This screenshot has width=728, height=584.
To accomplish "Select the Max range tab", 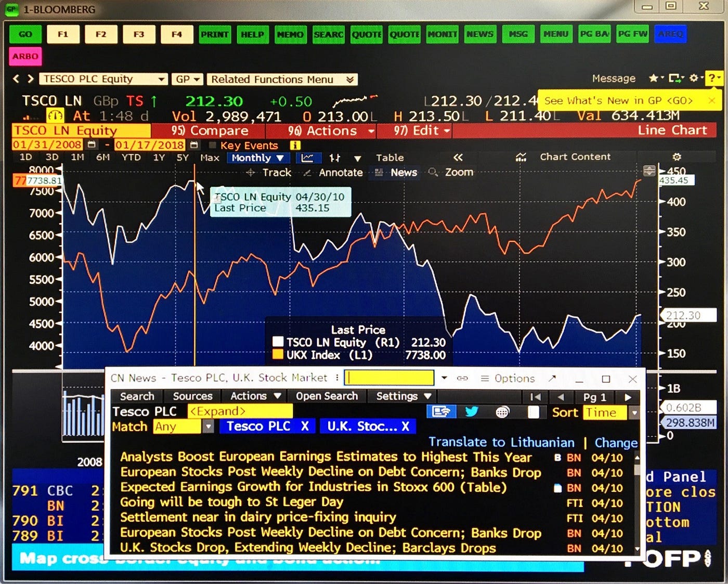I will coord(210,158).
